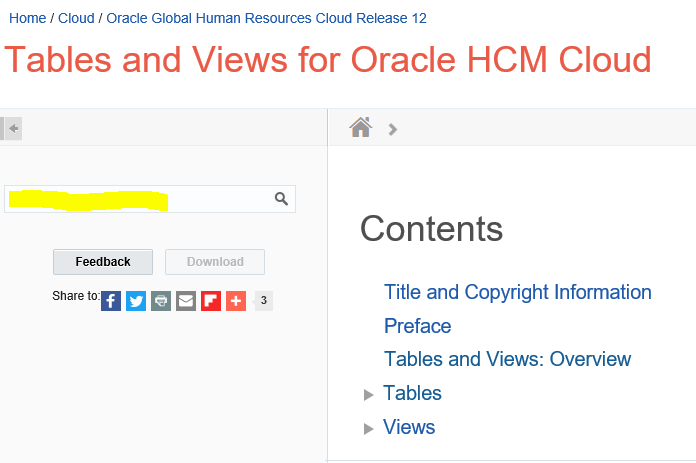Expand the Tables section triangle
The height and width of the screenshot is (463, 696).
368,395
